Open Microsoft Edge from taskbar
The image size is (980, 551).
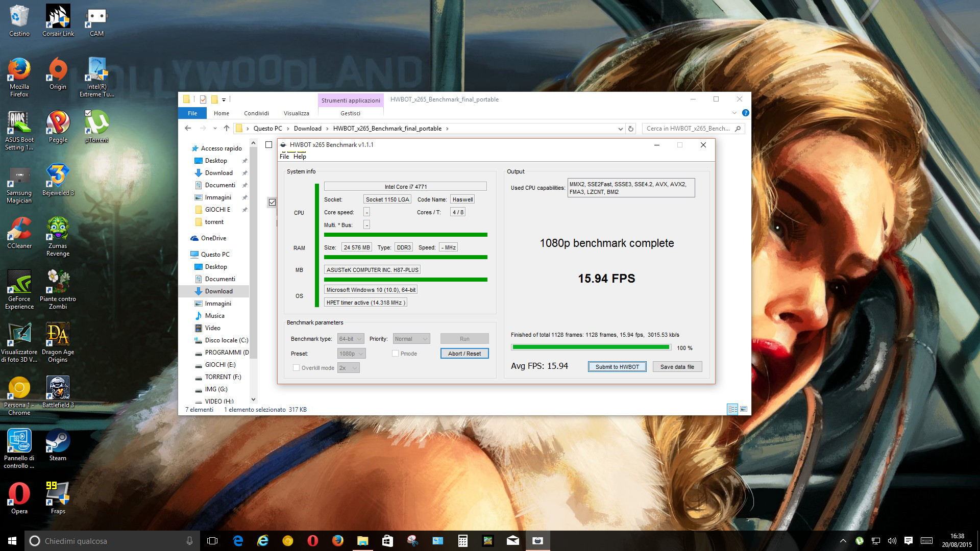click(x=238, y=541)
